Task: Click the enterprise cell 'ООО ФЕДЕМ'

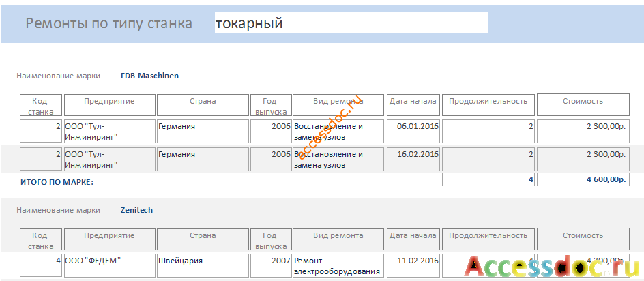Action: coord(110,265)
